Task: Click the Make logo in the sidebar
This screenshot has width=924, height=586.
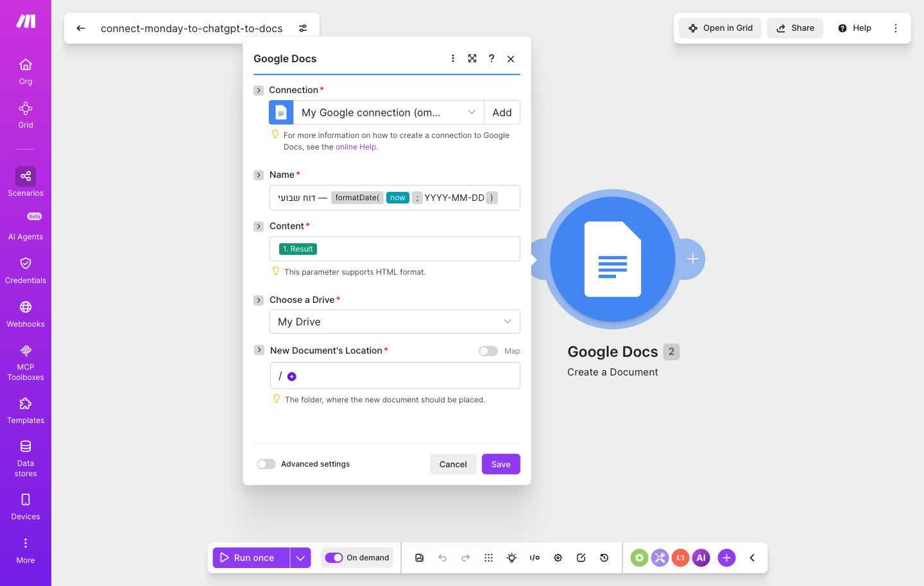Action: click(x=26, y=21)
